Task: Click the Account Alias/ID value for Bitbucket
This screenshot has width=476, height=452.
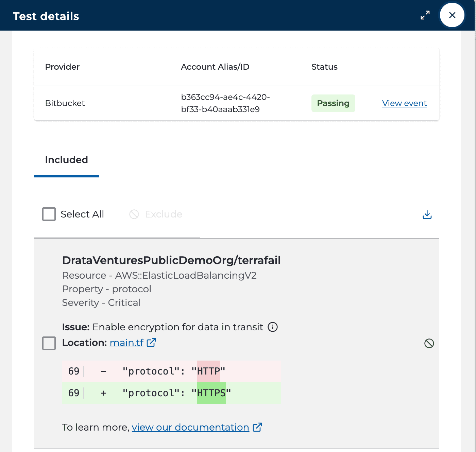Action: 225,103
